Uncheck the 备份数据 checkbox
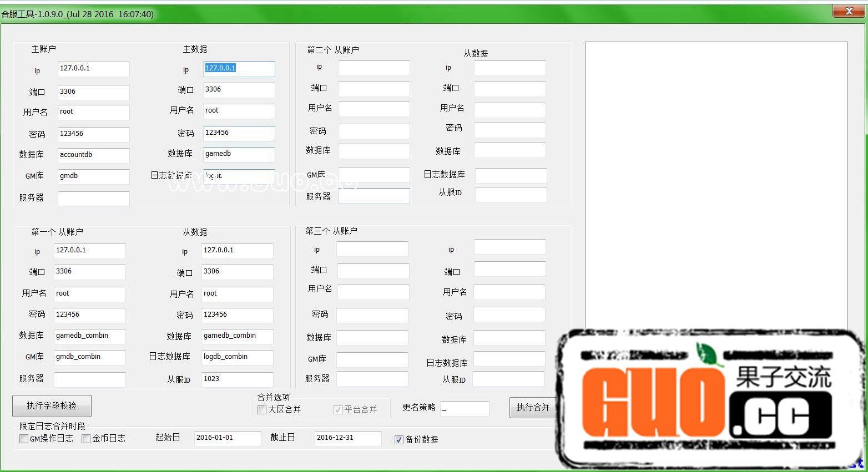Screen dimensions: 868x472 (x=398, y=440)
